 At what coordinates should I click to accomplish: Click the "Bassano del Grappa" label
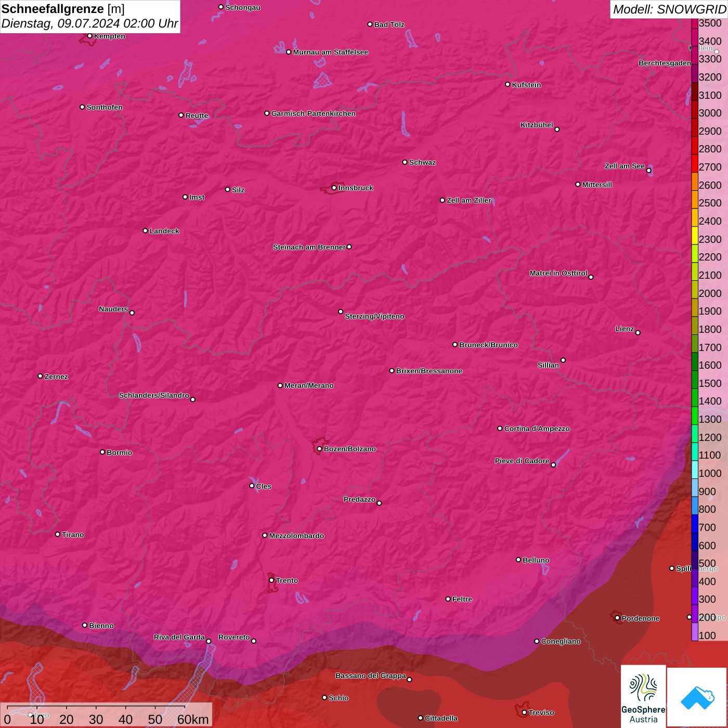click(371, 675)
